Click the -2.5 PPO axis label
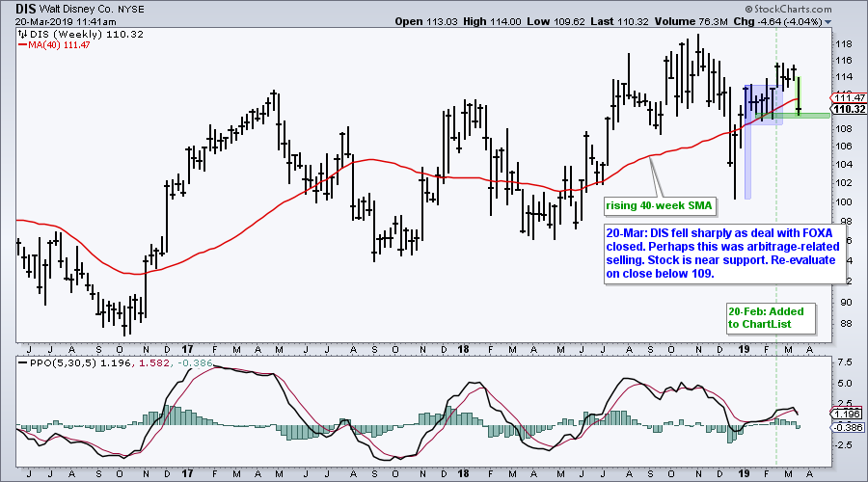Screen dimensions: 868x482 coord(844,445)
